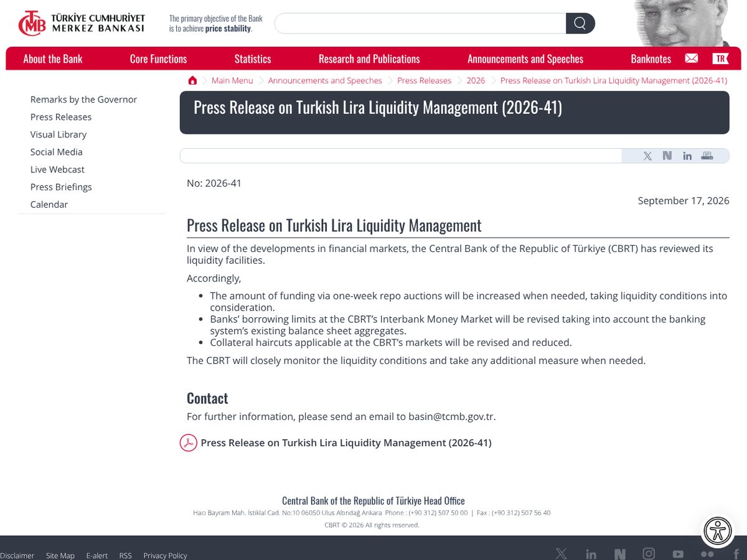Click the current release breadcrumb (2026-41)
This screenshot has width=747, height=560.
tap(614, 80)
